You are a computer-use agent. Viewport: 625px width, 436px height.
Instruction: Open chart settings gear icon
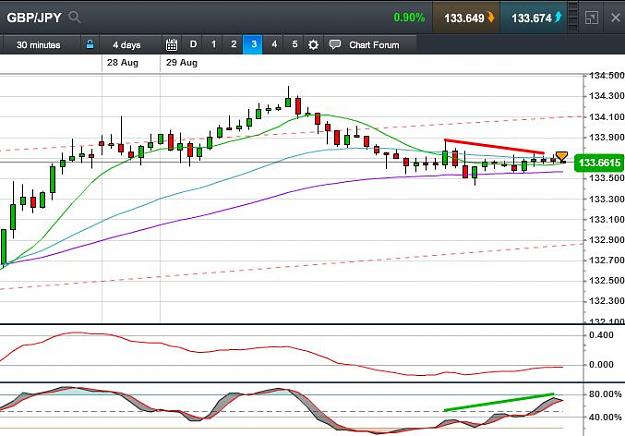click(313, 45)
